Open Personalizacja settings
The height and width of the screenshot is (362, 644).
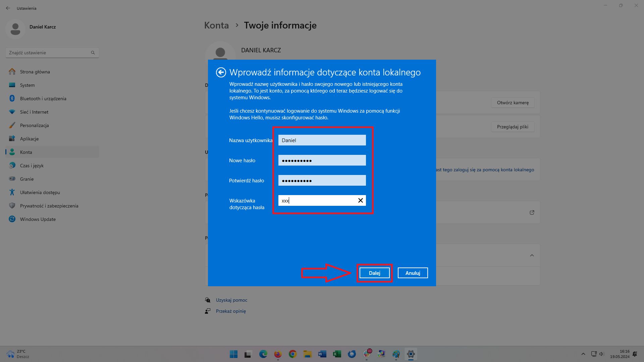click(34, 125)
